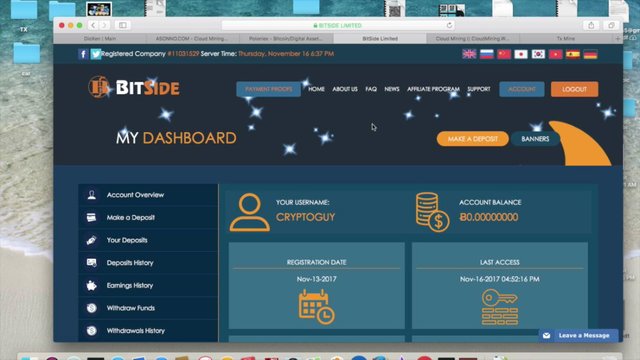Click the Logout button

[574, 89]
